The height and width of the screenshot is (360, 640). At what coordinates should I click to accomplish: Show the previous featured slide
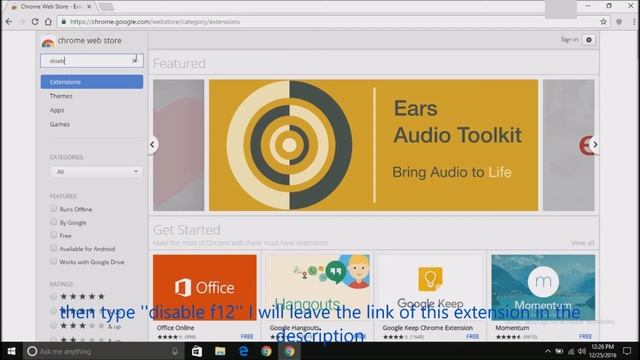(152, 144)
